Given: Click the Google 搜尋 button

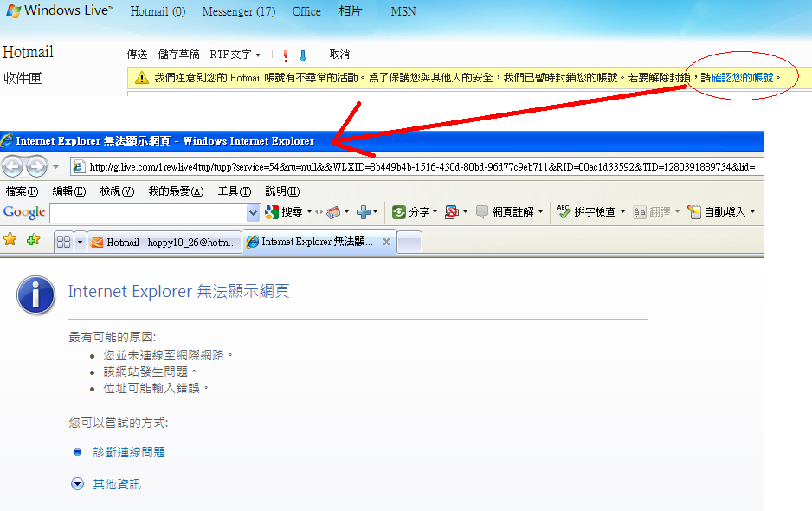Looking at the screenshot, I should click(284, 212).
